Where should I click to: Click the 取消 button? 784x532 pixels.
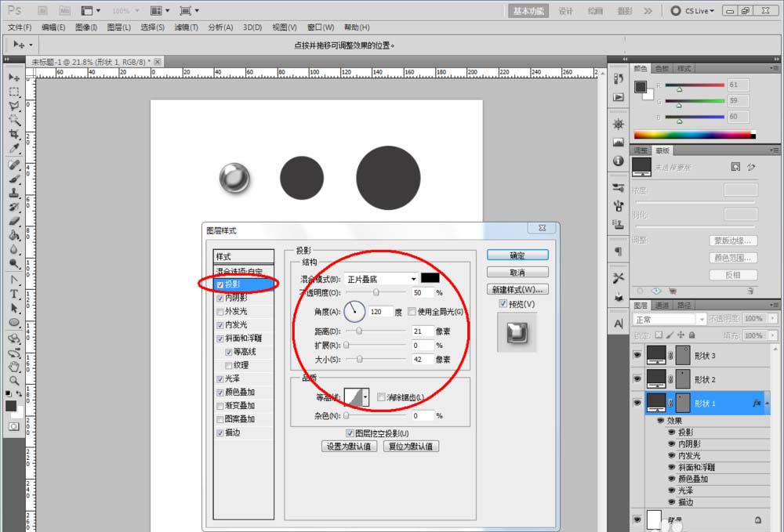point(517,272)
